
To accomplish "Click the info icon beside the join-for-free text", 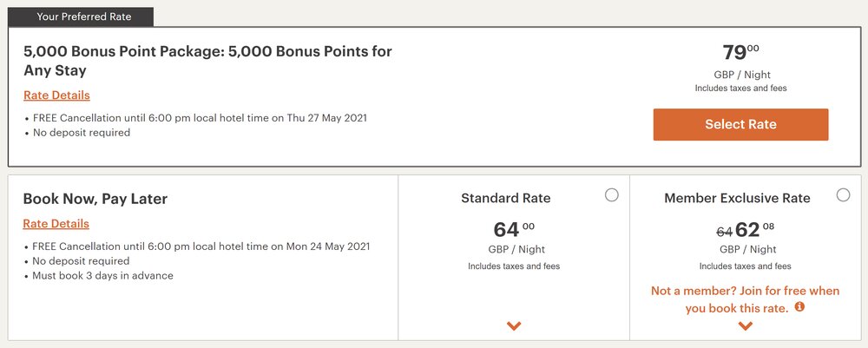I will (x=800, y=307).
